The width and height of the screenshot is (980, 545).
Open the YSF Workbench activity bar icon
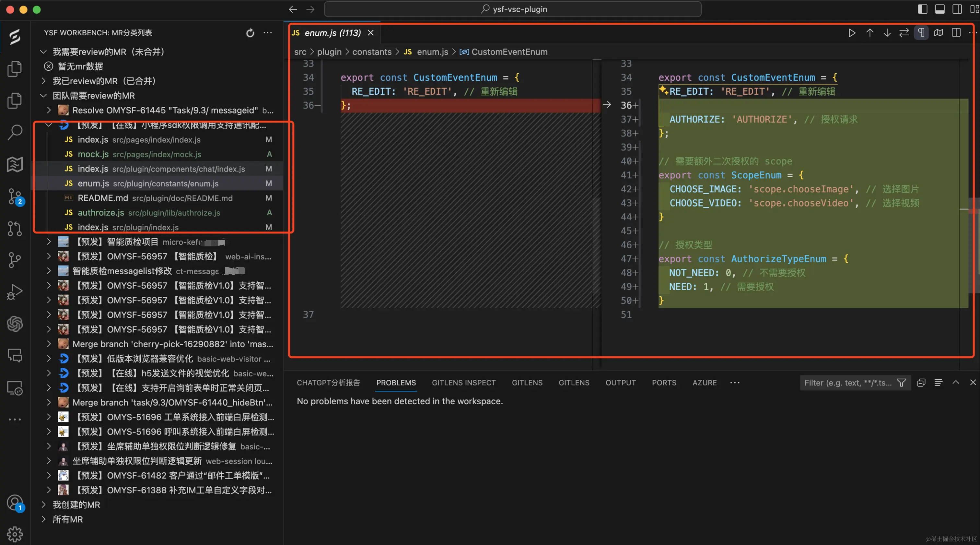click(x=15, y=37)
